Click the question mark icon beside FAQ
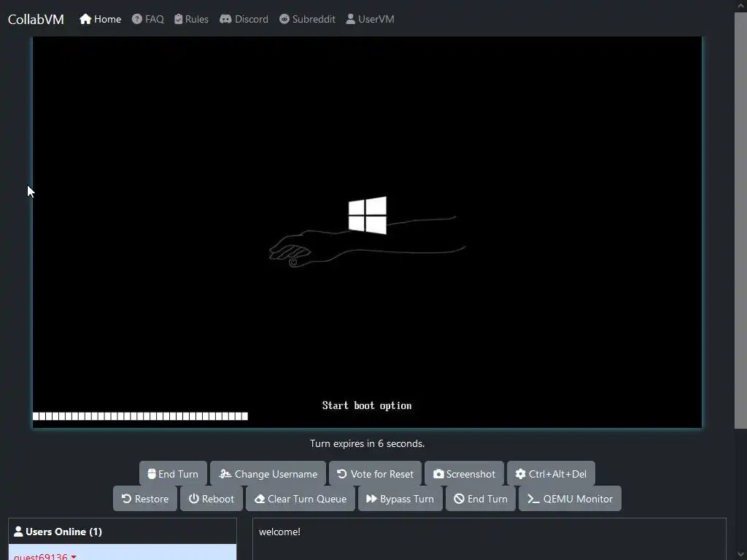Screen dimensions: 747x560 point(136,19)
